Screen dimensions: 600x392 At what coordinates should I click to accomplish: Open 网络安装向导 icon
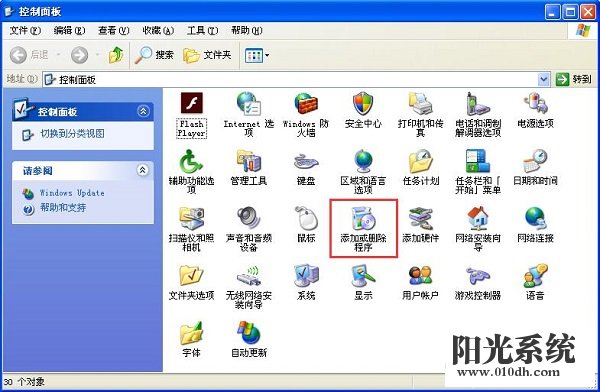tap(478, 218)
